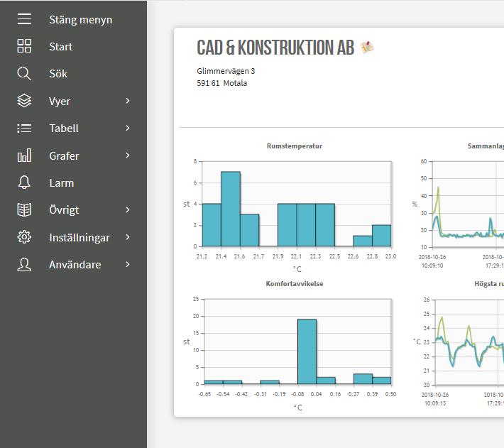Screen dimensions: 504x448
Task: Click the Rumstemperatur chart title
Action: [x=295, y=146]
